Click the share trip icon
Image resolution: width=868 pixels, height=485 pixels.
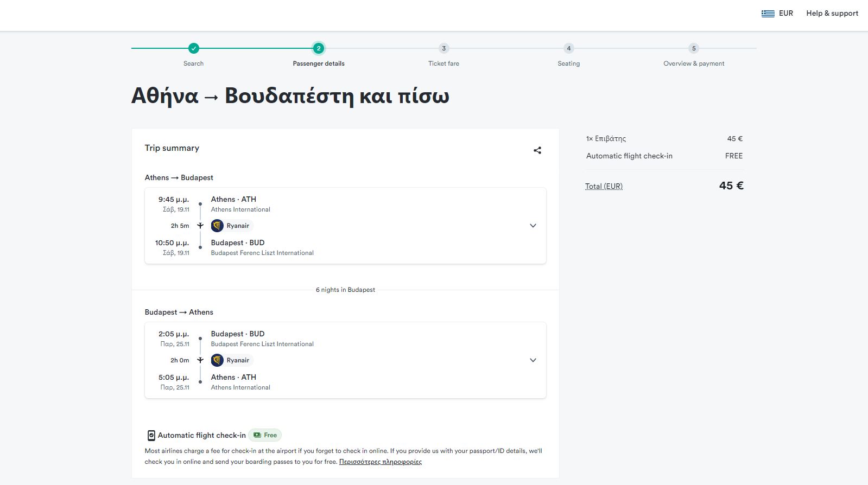[x=537, y=150]
